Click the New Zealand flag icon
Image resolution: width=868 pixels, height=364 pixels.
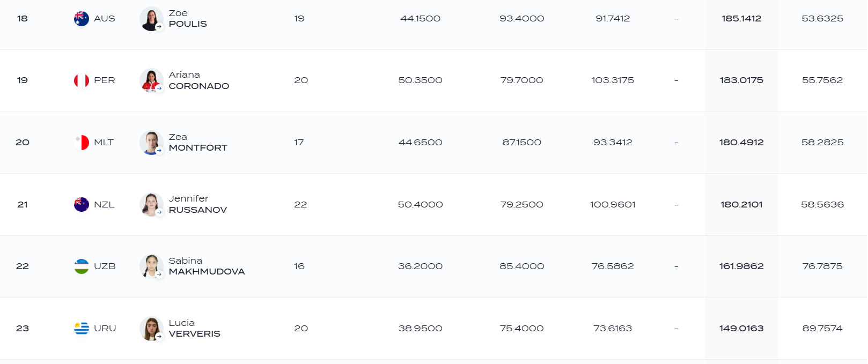(x=82, y=204)
